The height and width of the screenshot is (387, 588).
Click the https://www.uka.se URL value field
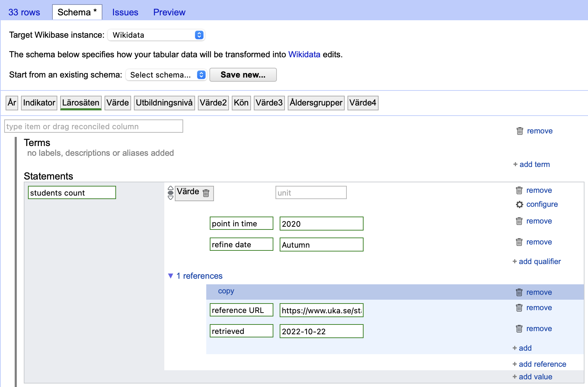[322, 311]
